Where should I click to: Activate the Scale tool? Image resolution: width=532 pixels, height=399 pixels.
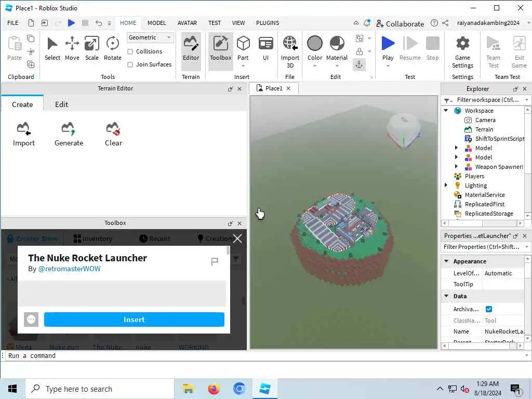click(x=91, y=49)
